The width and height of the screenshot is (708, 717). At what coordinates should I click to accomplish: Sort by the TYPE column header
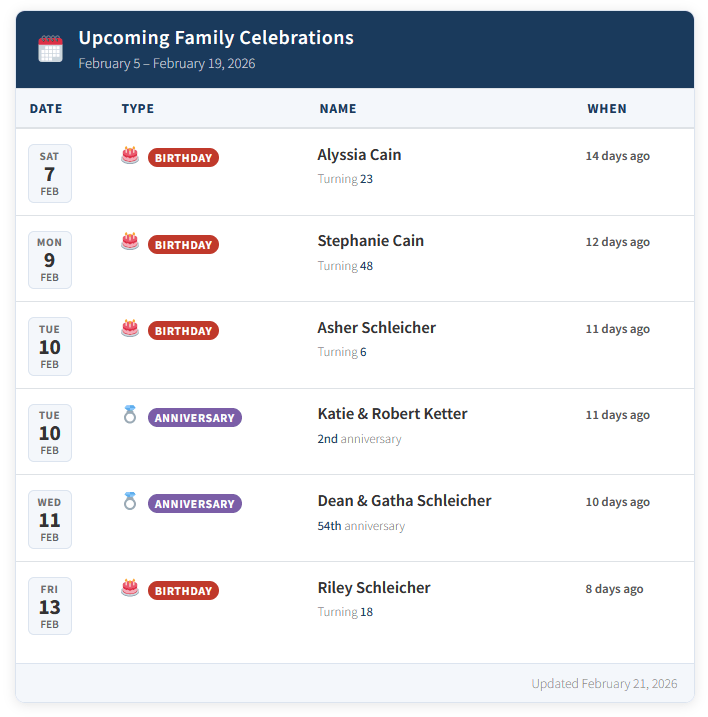138,109
